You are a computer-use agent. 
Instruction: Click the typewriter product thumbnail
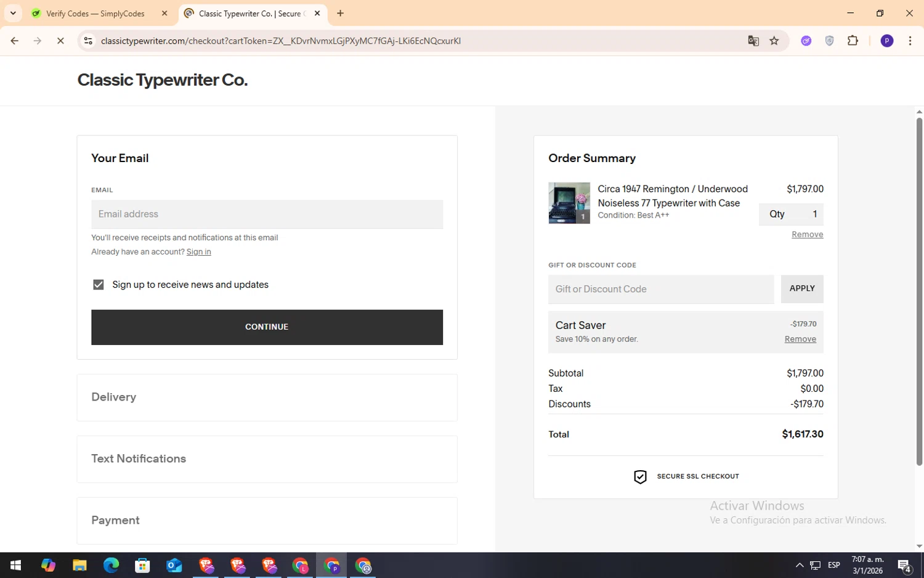tap(569, 203)
